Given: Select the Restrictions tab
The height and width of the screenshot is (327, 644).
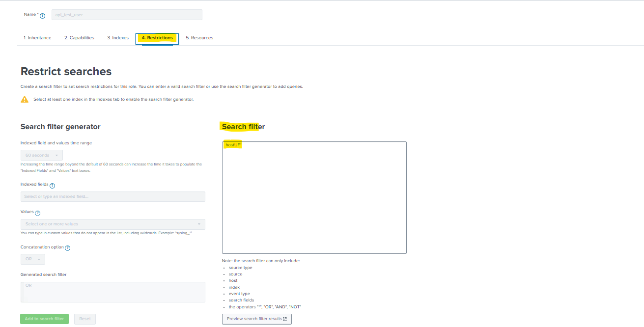Looking at the screenshot, I should pos(157,37).
